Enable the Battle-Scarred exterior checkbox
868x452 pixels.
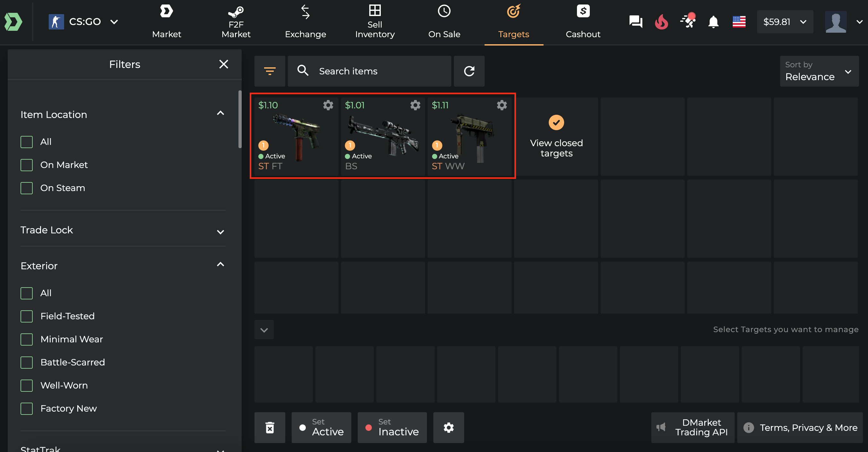(27, 362)
